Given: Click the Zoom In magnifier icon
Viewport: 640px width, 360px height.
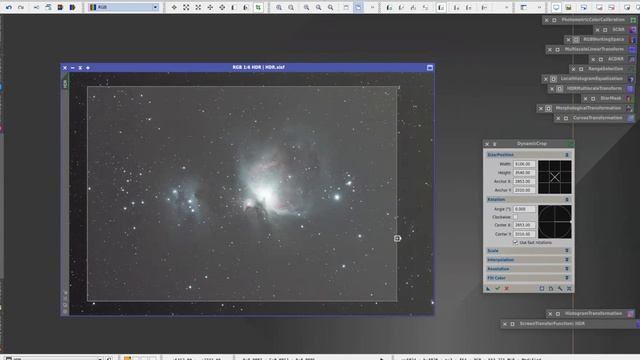Looking at the screenshot, I should pos(279,7).
